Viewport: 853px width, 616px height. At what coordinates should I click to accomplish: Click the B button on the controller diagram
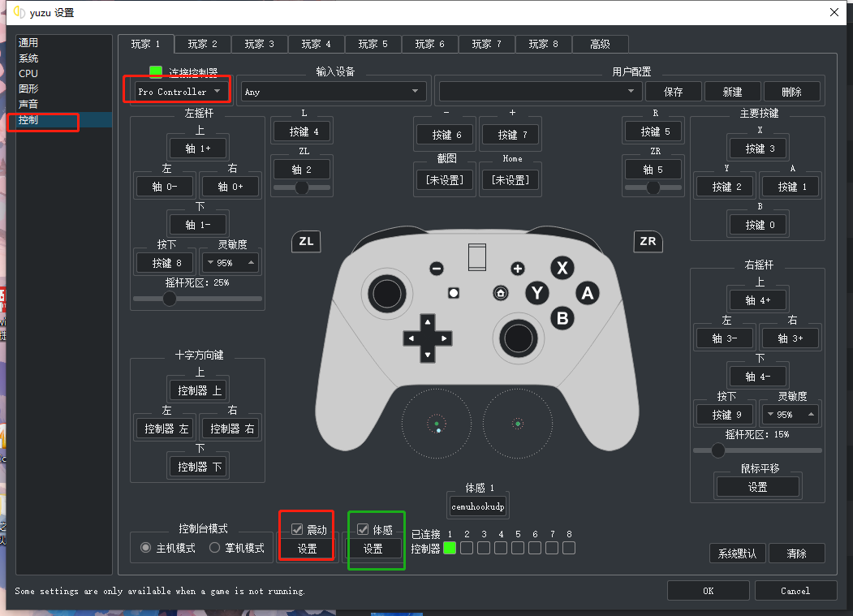coord(562,318)
